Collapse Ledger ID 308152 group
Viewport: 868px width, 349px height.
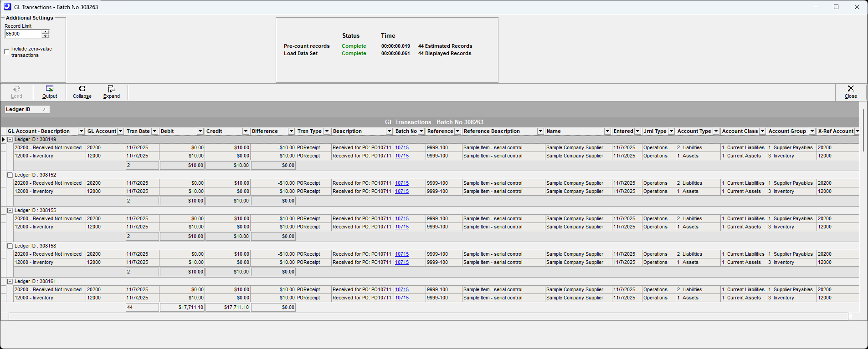pyautogui.click(x=10, y=175)
